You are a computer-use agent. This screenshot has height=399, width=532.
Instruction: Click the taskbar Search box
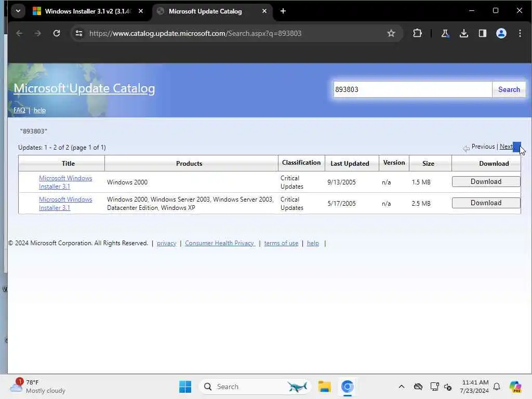255,387
